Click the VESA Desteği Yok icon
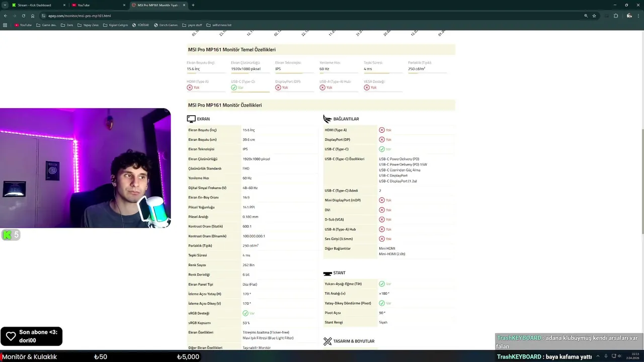 (x=367, y=87)
